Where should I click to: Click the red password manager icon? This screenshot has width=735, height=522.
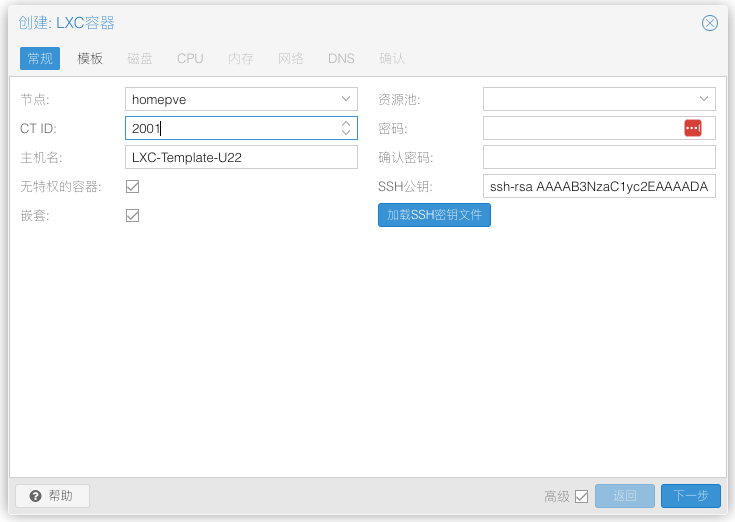pos(693,128)
